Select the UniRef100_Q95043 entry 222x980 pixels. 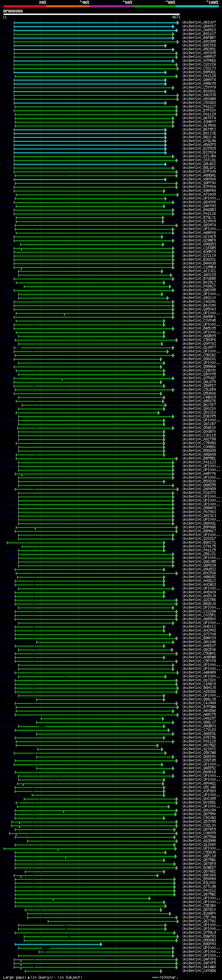pyautogui.click(x=199, y=309)
